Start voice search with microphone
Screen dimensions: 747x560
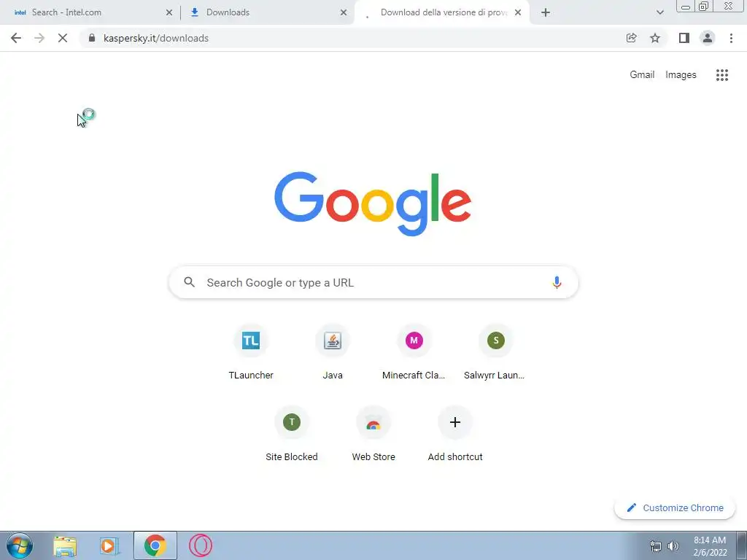tap(557, 282)
